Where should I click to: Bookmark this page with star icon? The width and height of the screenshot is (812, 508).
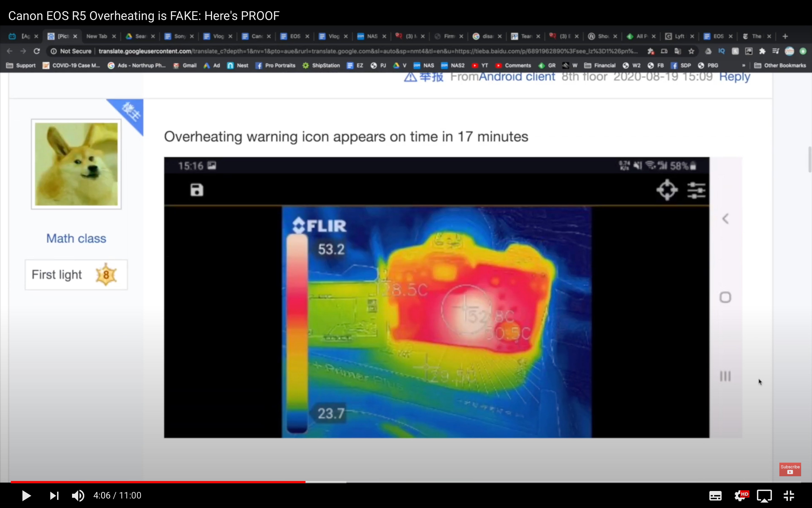691,51
